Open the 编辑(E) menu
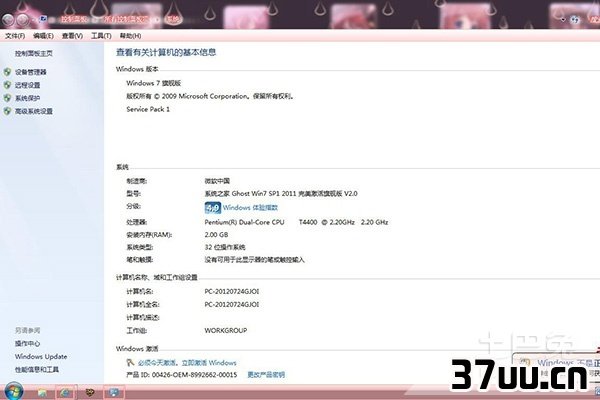600x400 pixels. 43,36
